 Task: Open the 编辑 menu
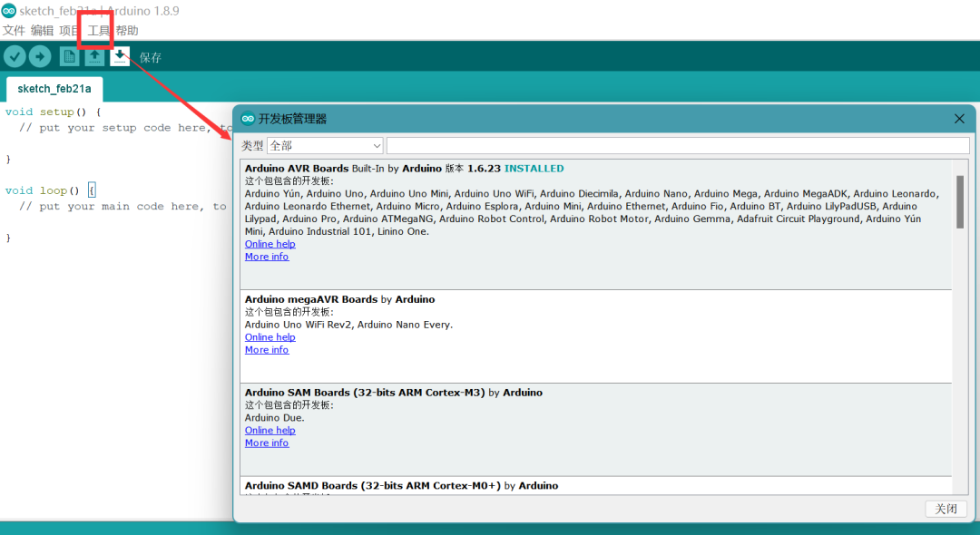[42, 31]
